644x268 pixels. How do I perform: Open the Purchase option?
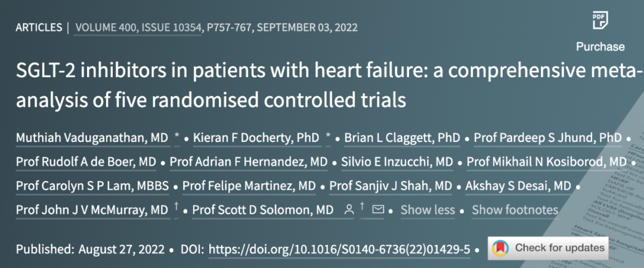pyautogui.click(x=600, y=47)
